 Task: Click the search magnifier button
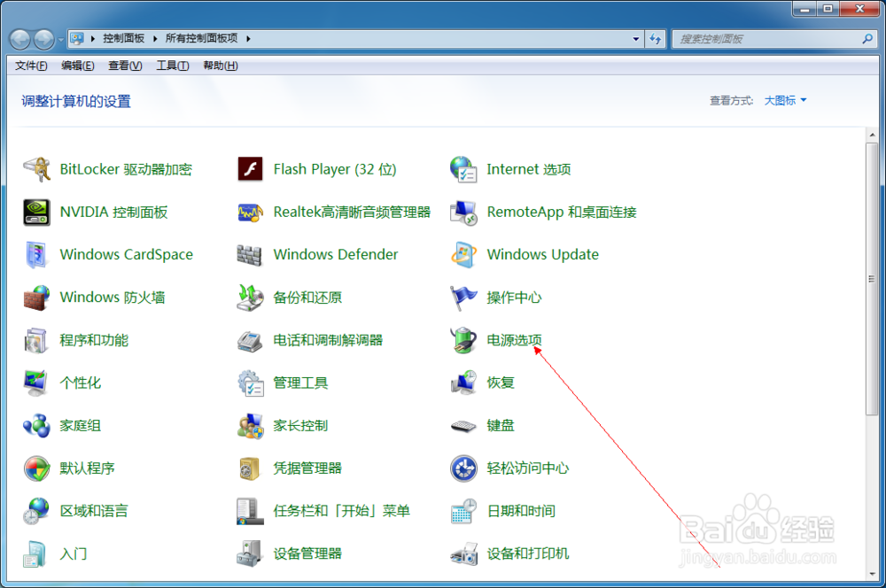point(867,39)
